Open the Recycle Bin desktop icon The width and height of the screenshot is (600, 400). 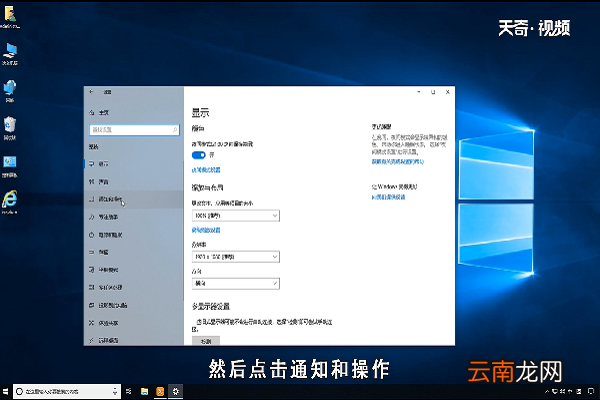point(10,129)
